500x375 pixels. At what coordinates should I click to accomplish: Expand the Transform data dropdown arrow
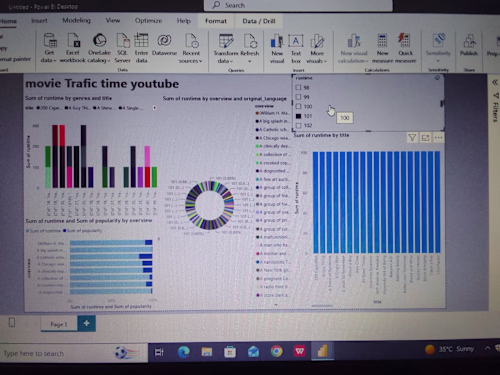(x=231, y=61)
